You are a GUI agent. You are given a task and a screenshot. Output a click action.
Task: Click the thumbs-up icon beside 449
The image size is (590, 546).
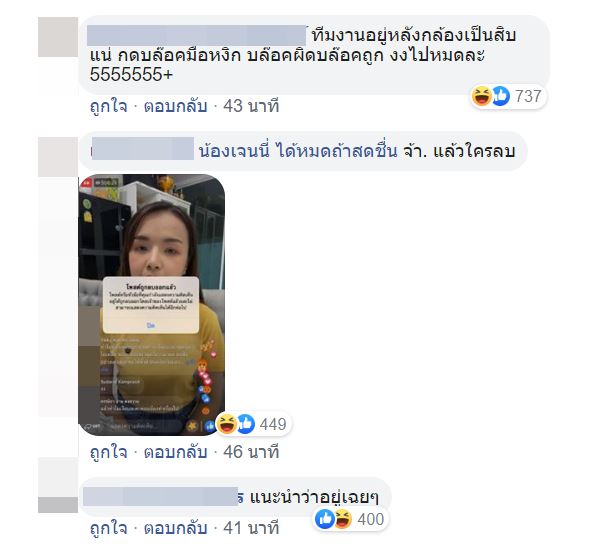point(246,424)
